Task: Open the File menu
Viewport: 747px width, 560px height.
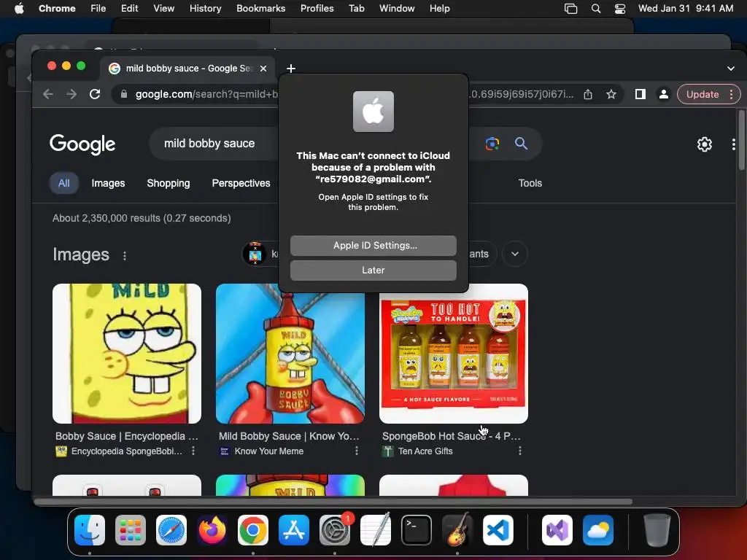Action: click(x=98, y=9)
